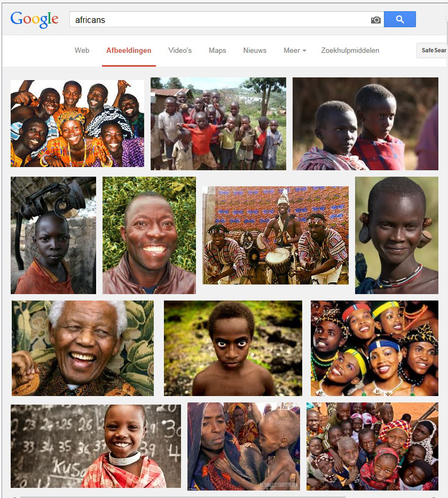Open the SafeSearch dropdown button
Image resolution: width=448 pixels, height=498 pixels.
(x=432, y=50)
